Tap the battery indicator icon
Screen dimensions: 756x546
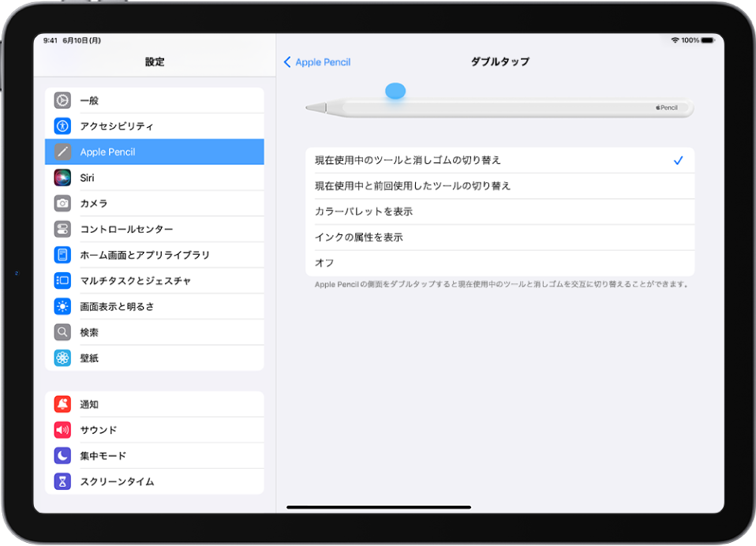708,40
